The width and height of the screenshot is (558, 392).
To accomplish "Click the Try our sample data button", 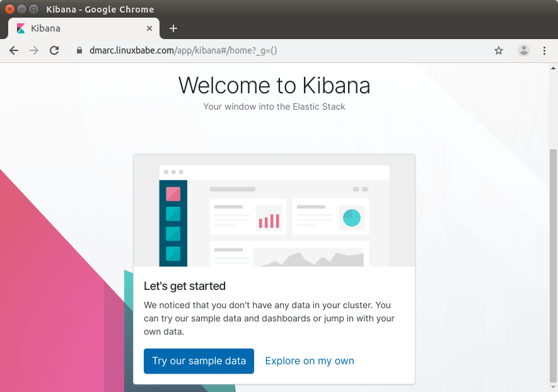I will tap(199, 361).
